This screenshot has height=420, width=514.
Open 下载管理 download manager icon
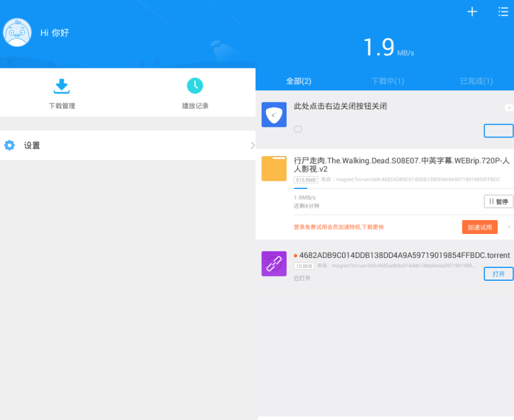pos(61,87)
